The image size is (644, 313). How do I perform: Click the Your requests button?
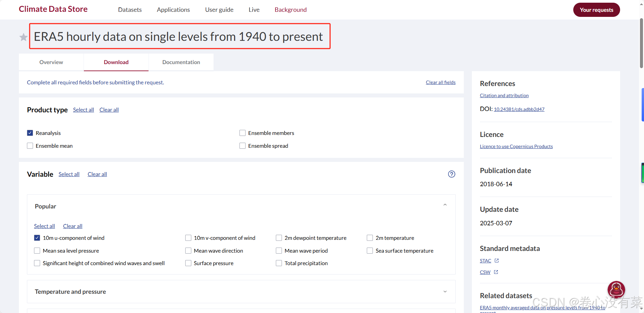(597, 10)
